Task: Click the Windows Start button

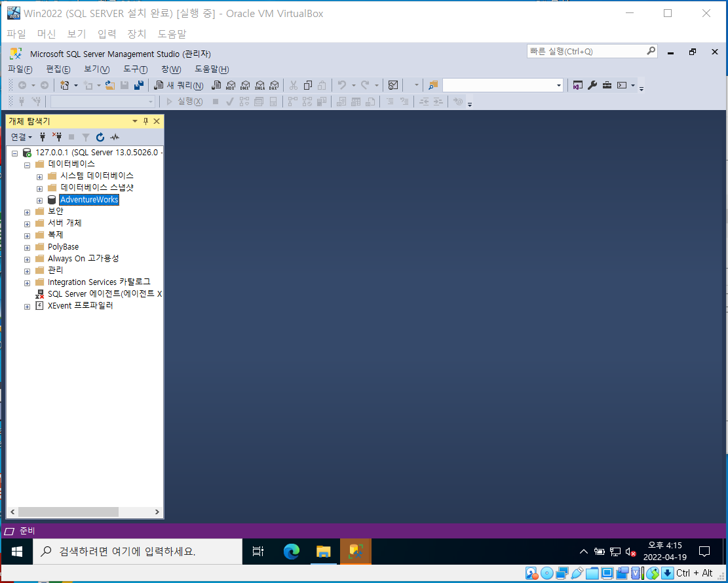Action: point(17,552)
